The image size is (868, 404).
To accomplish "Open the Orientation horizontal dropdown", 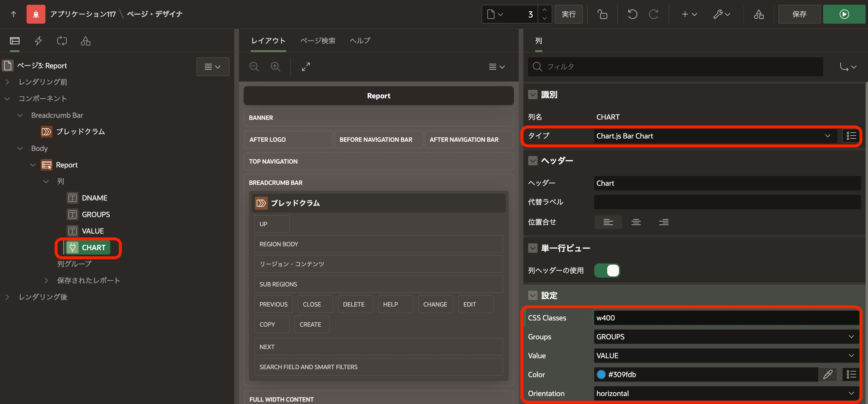I will 724,393.
